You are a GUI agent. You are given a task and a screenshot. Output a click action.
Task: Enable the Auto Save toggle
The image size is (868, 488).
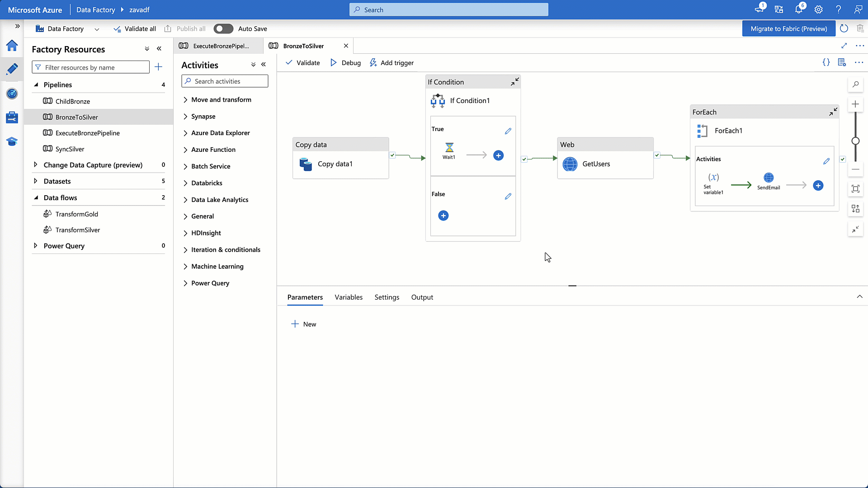[x=223, y=28]
